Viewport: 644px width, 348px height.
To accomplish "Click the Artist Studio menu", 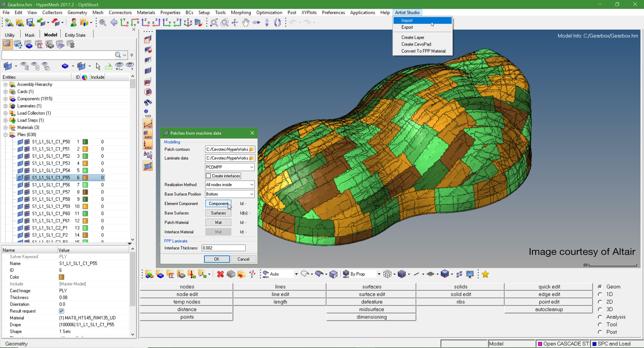I will point(407,12).
